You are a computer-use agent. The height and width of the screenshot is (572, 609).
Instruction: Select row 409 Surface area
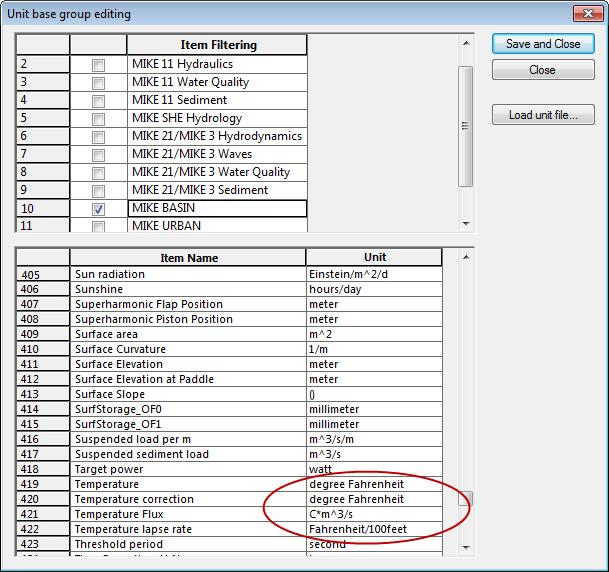click(x=188, y=334)
